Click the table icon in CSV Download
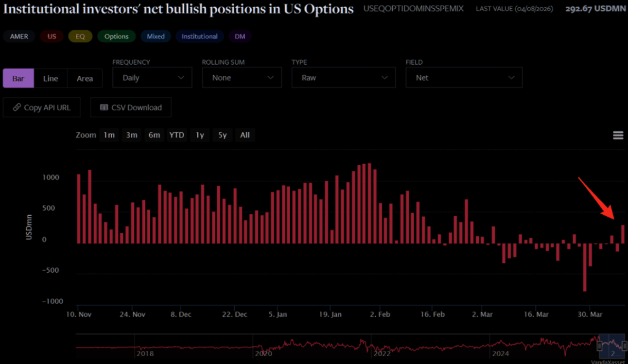Screen dimensions: 628x364 (x=104, y=107)
